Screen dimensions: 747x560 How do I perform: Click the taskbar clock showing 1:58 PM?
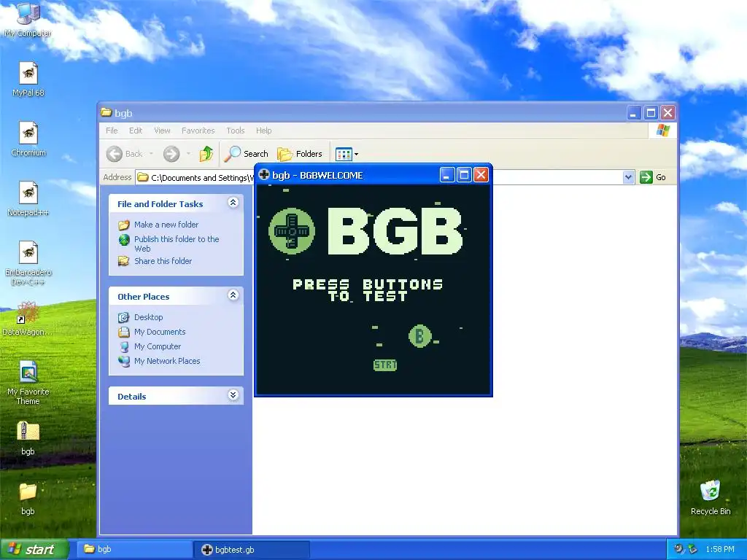720,549
